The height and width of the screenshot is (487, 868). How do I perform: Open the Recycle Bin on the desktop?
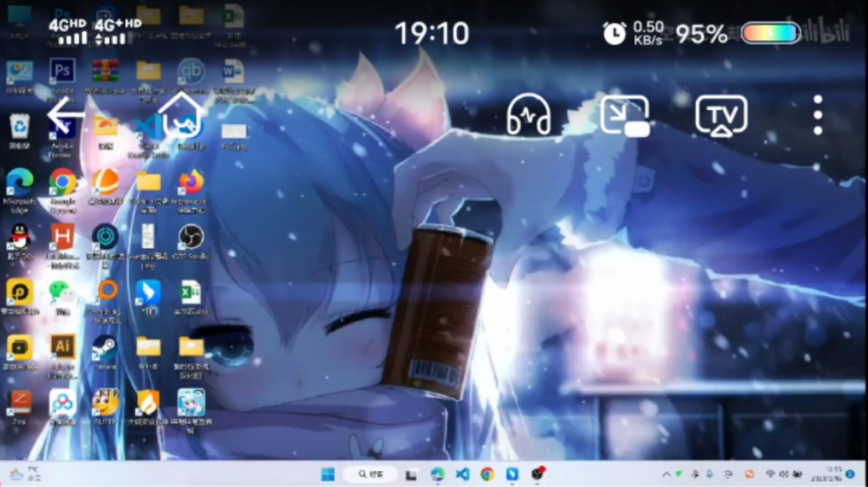(x=19, y=126)
